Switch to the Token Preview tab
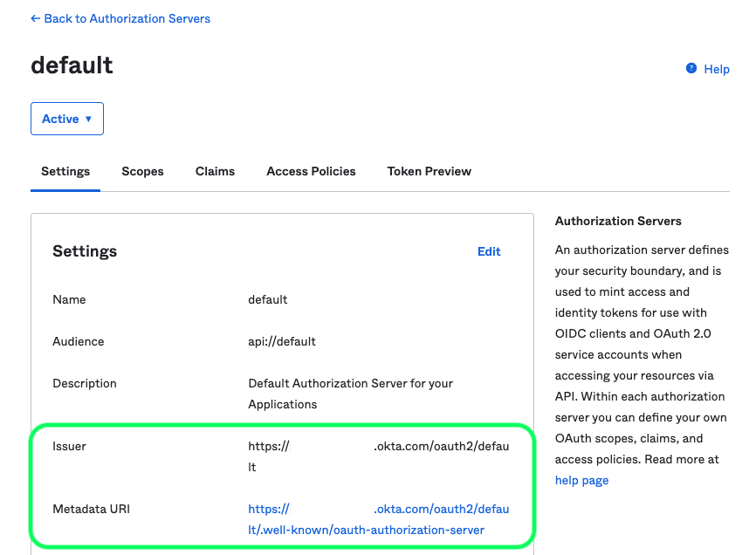Image resolution: width=756 pixels, height=555 pixels. 429,171
